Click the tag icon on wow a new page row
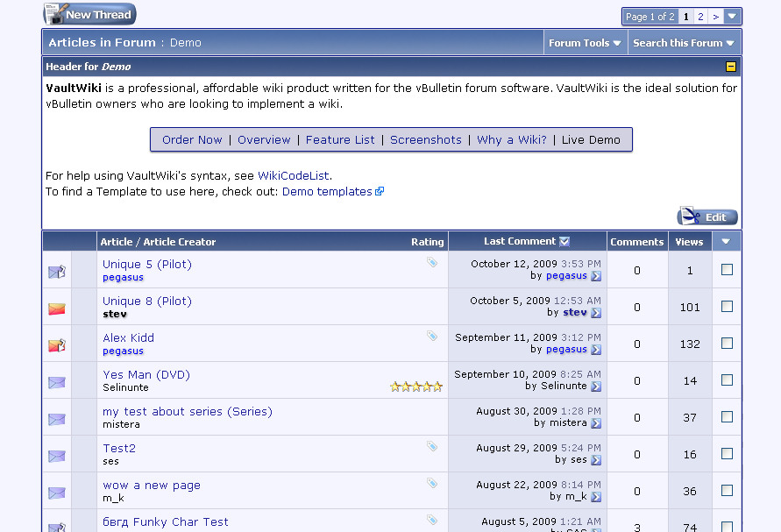This screenshot has height=532, width=781. (432, 483)
